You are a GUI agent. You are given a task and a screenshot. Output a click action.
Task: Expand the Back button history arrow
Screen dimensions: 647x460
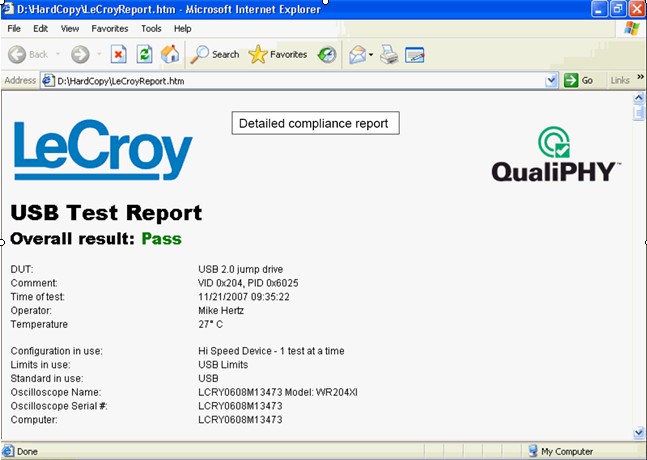click(58, 54)
